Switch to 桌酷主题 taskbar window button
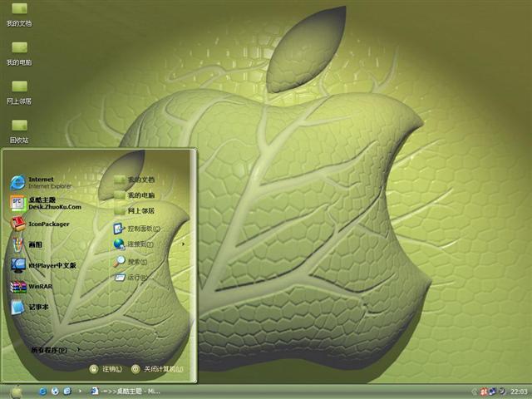 coord(126,392)
